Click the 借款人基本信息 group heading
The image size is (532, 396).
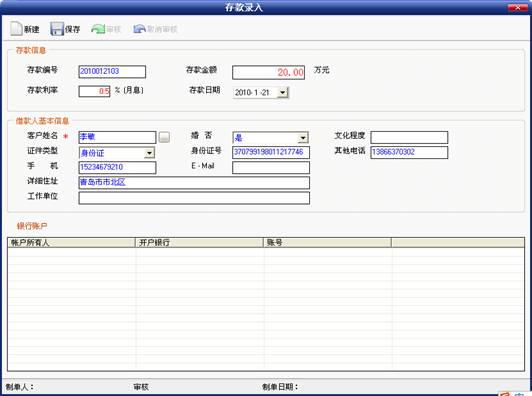click(42, 121)
